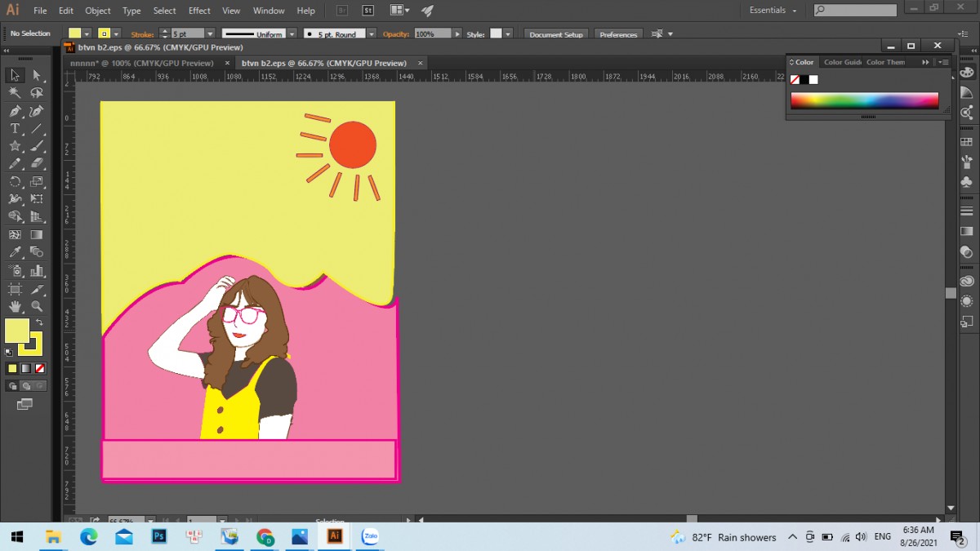
Task: Open the fill color dropdown
Action: [87, 34]
